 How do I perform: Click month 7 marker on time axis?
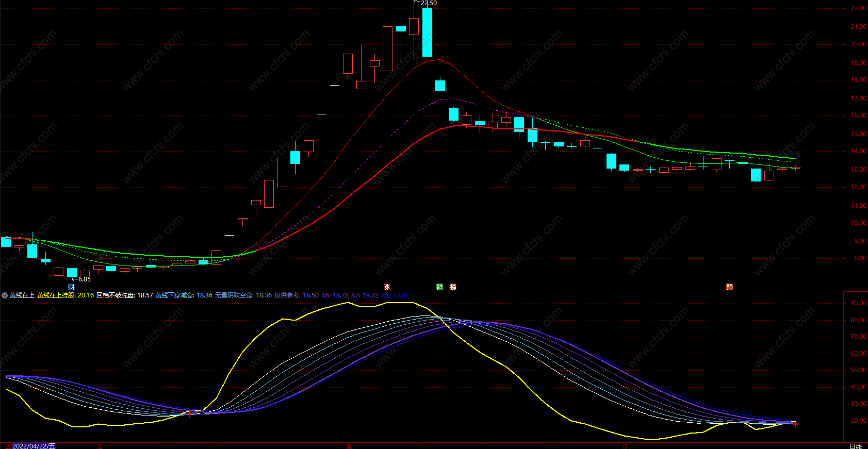(x=626, y=446)
